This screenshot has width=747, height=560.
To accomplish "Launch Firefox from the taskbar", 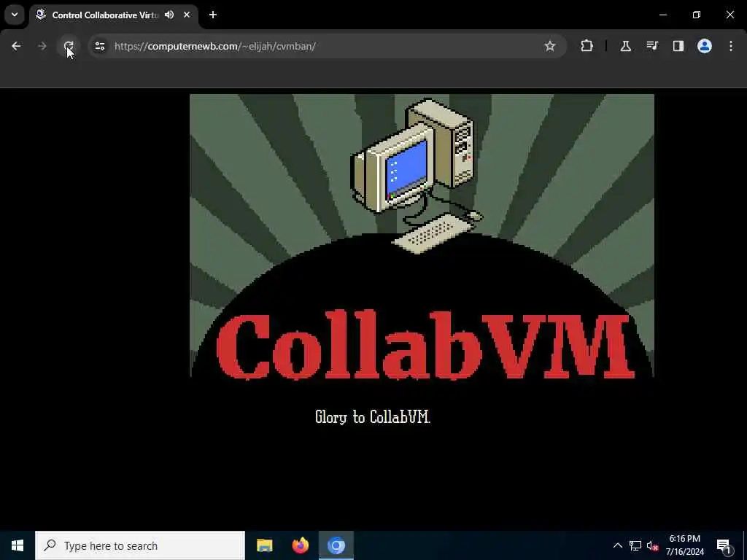I will pyautogui.click(x=300, y=545).
